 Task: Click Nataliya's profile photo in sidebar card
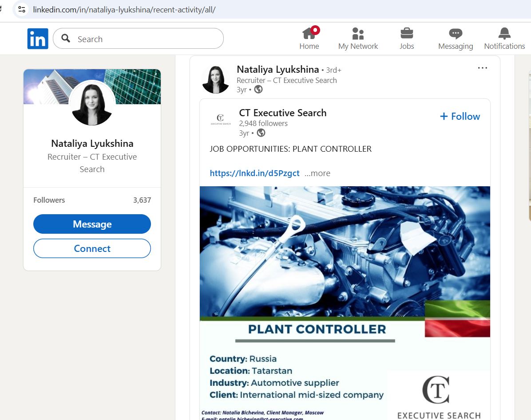click(92, 103)
